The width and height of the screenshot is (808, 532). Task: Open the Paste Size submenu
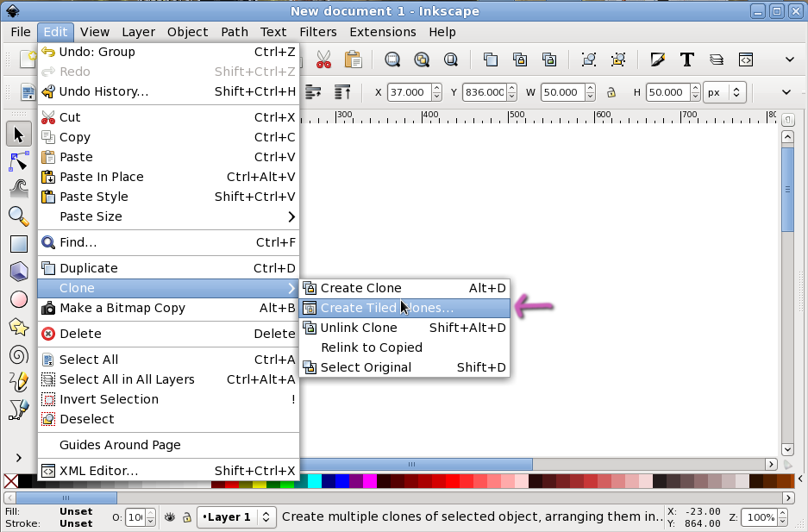pyautogui.click(x=168, y=216)
